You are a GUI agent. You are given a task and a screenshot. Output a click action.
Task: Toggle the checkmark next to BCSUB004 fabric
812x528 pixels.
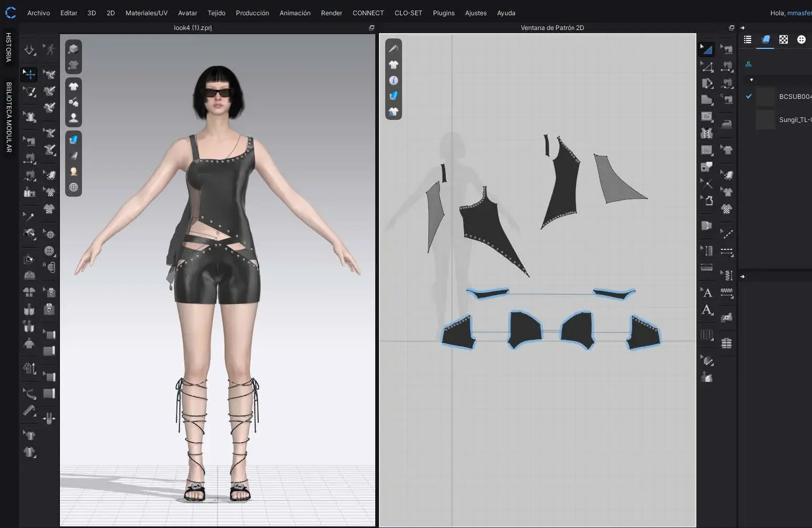coord(748,96)
